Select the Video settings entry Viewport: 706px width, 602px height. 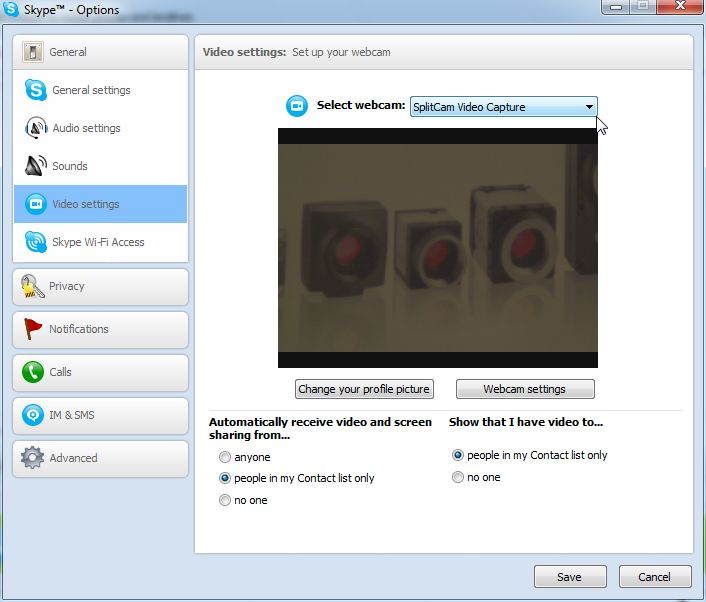(x=100, y=204)
